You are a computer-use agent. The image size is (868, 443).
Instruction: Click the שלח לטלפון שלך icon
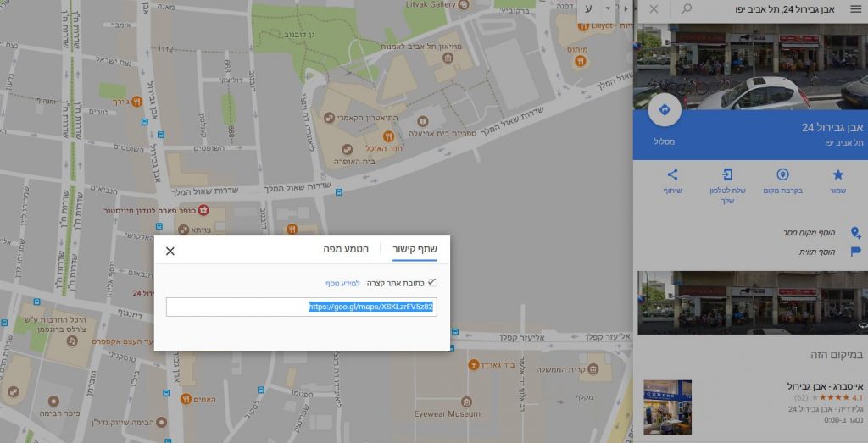point(727,174)
